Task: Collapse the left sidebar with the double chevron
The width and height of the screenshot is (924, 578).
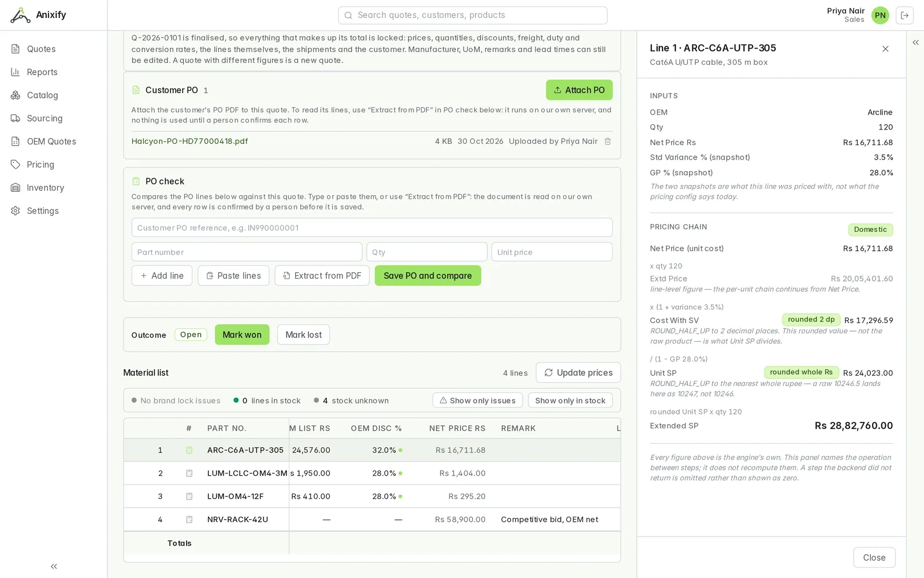Action: (x=54, y=566)
